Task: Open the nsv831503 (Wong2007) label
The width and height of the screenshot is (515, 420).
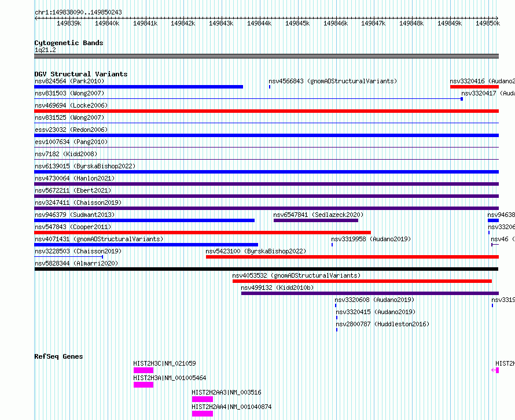Action: (x=69, y=93)
